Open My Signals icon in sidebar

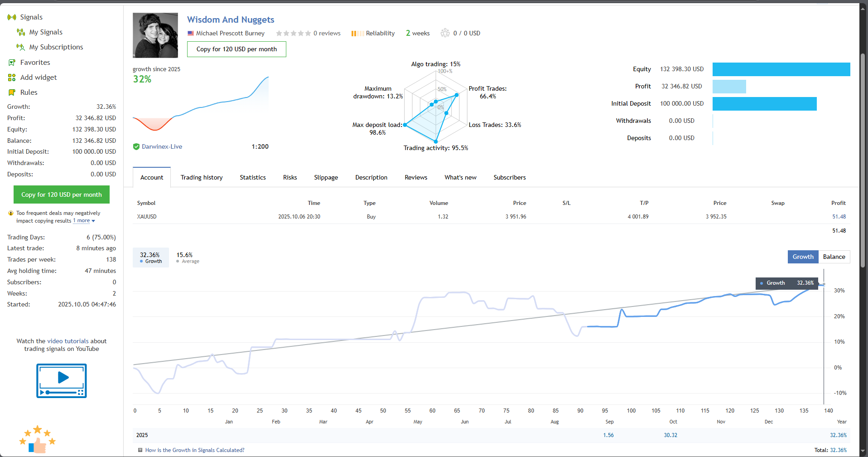point(21,32)
